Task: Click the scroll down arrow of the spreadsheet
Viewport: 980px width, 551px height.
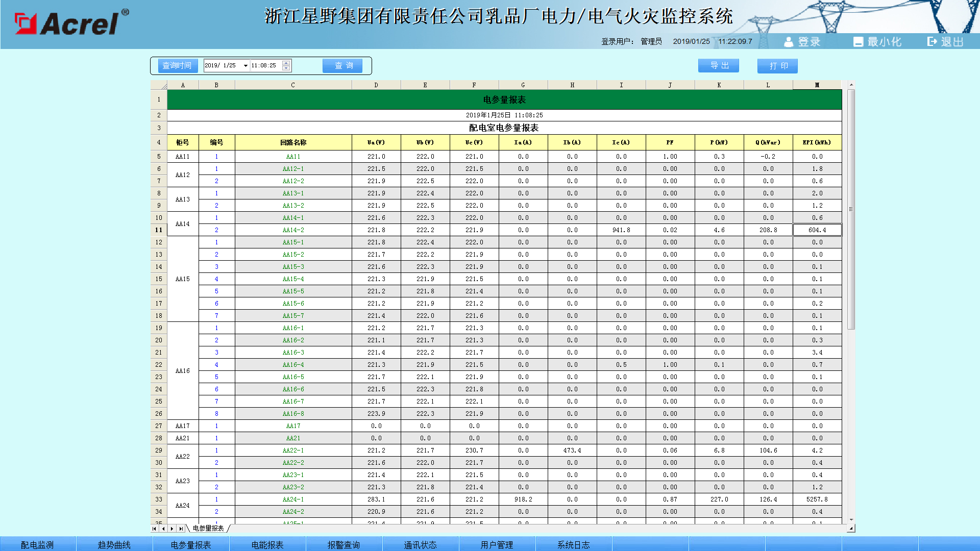Action: [851, 520]
